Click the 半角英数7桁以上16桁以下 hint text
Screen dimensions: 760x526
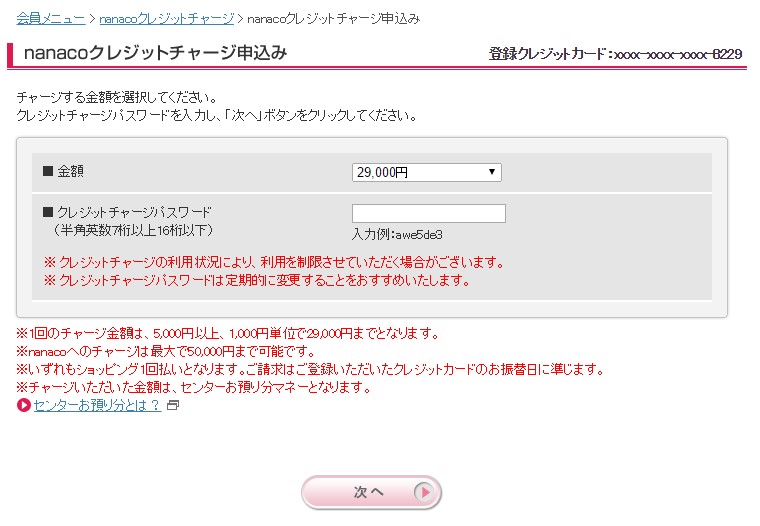click(x=133, y=230)
